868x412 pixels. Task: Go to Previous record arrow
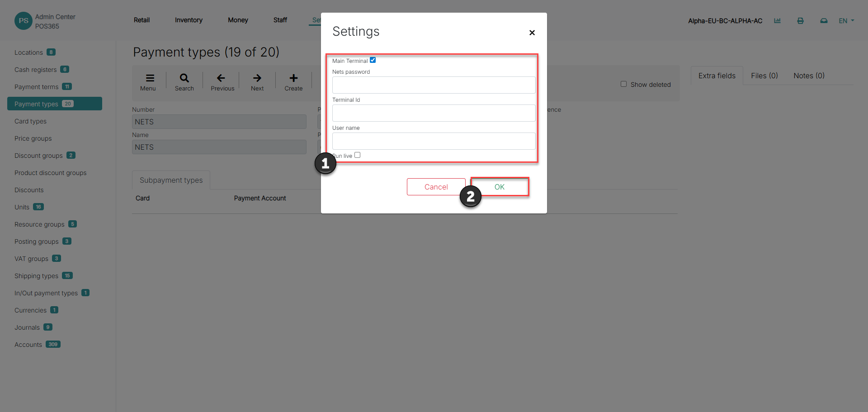point(221,78)
